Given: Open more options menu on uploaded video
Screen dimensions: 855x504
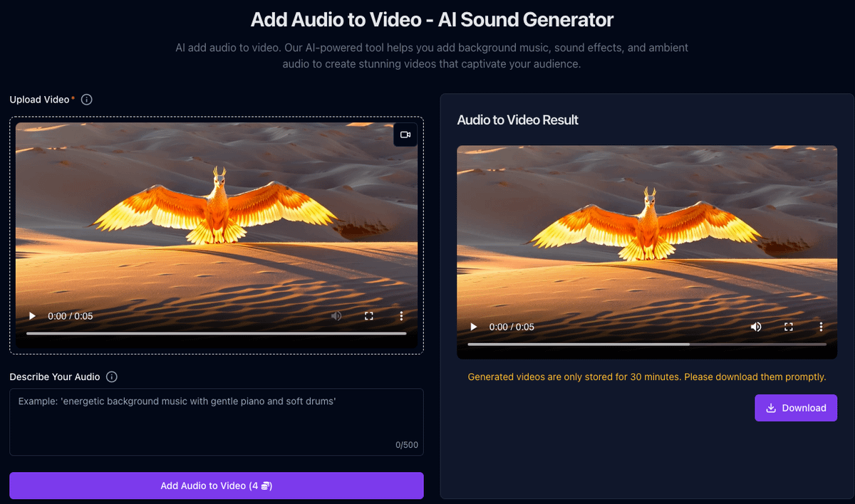Looking at the screenshot, I should (401, 316).
